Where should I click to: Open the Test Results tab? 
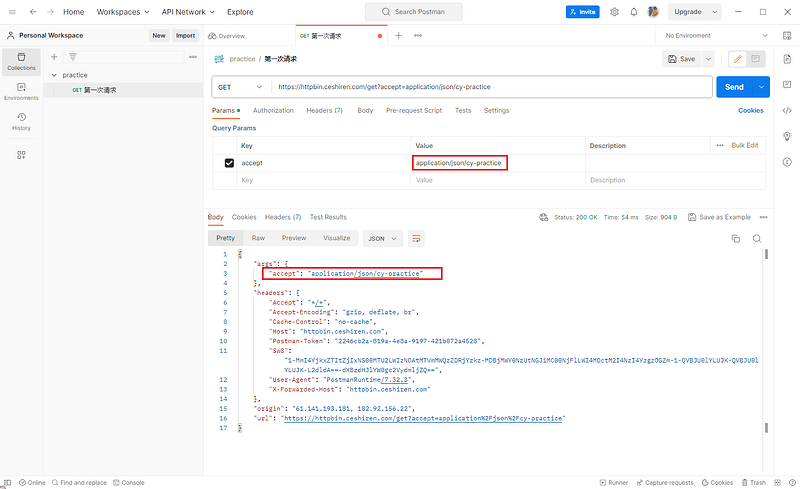click(x=328, y=217)
